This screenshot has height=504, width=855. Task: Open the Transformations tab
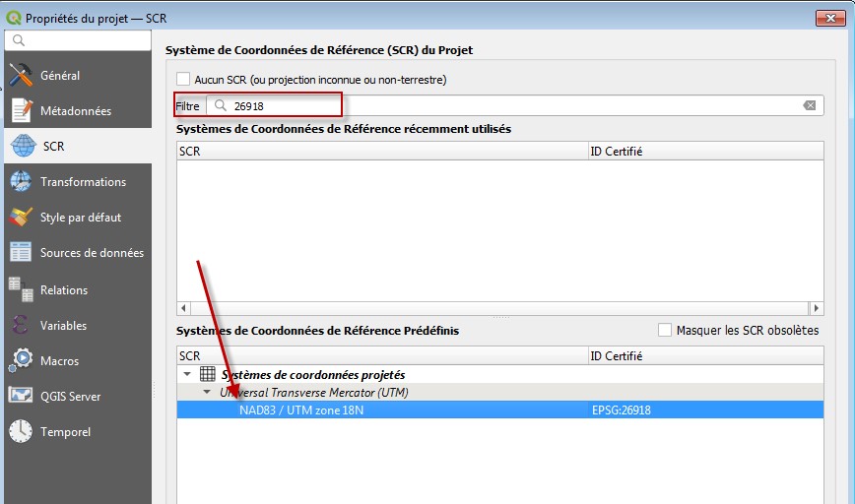[x=78, y=181]
